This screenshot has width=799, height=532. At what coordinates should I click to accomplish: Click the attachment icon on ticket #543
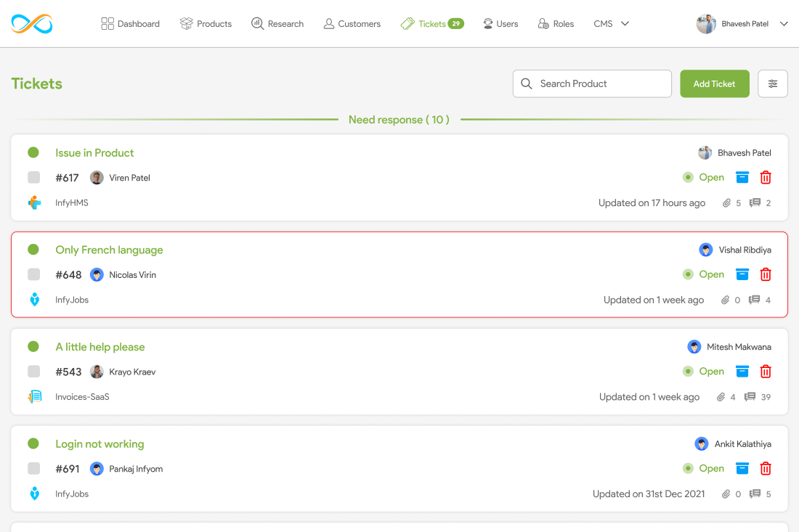(x=721, y=397)
